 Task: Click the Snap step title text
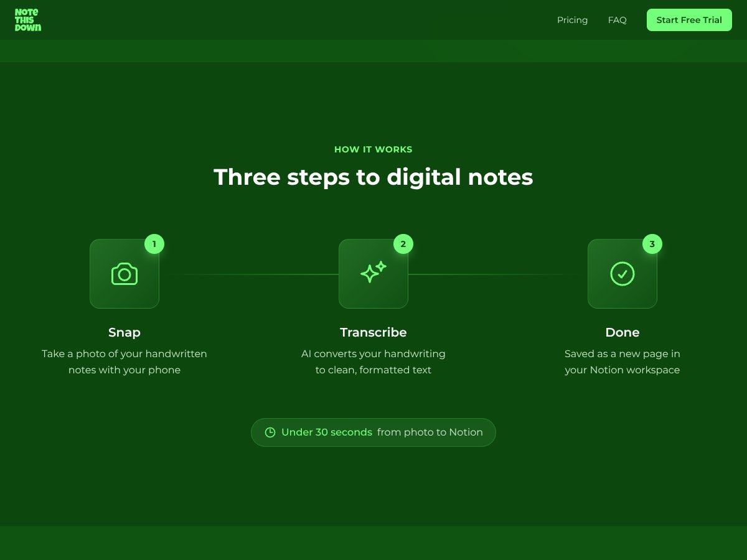click(x=125, y=332)
